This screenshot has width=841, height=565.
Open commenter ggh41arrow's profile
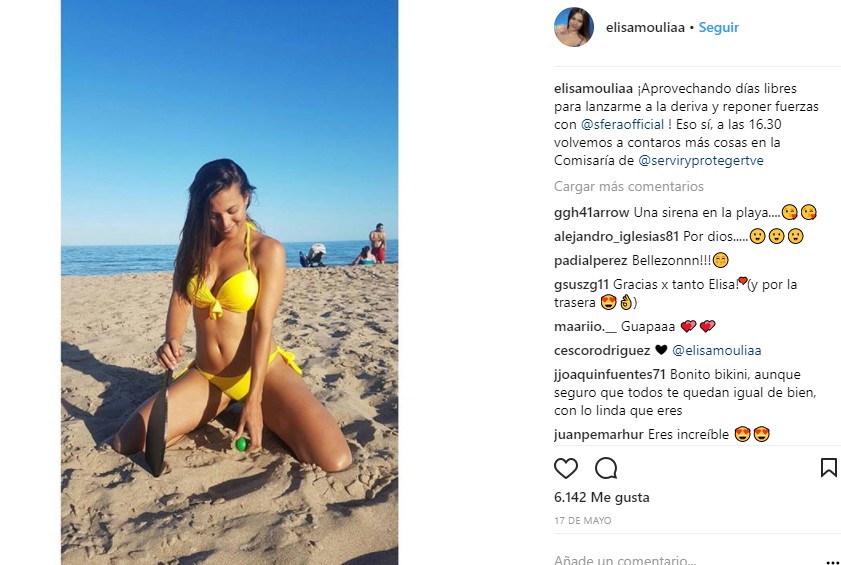[592, 212]
